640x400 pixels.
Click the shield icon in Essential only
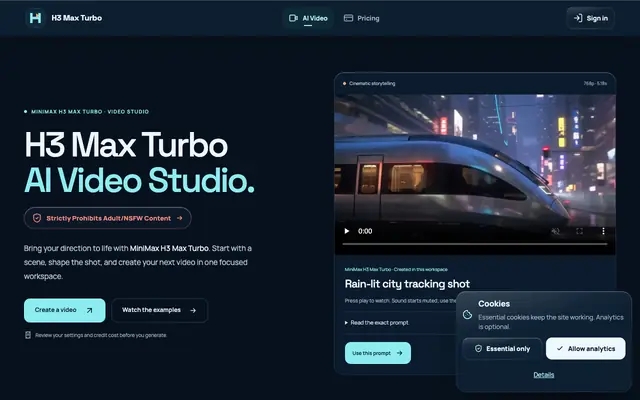[x=478, y=349]
